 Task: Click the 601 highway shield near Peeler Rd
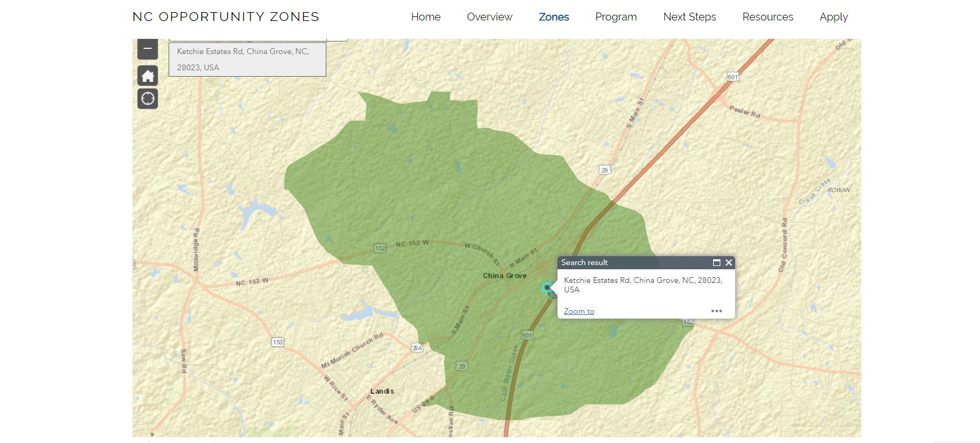[x=733, y=77]
